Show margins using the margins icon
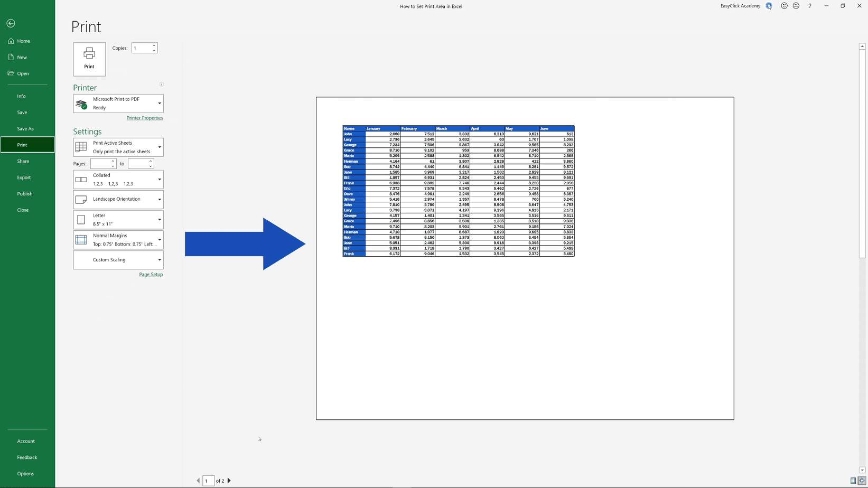Screen dimensions: 868x488 [853, 481]
